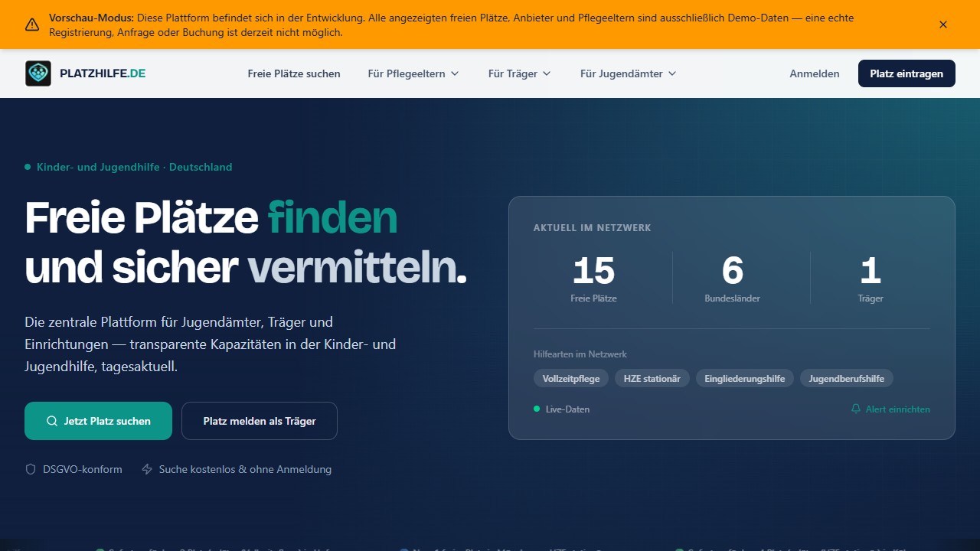Viewport: 980px width, 551px height.
Task: Select the HZE stationär tag
Action: click(x=652, y=378)
